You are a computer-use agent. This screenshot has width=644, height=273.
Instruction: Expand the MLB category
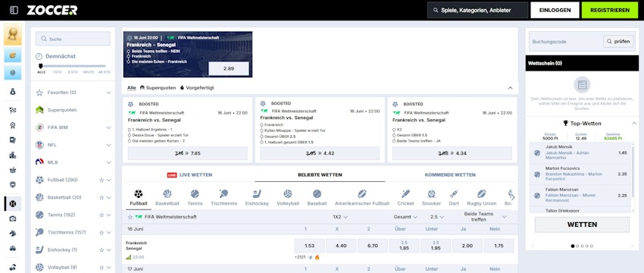(x=108, y=163)
